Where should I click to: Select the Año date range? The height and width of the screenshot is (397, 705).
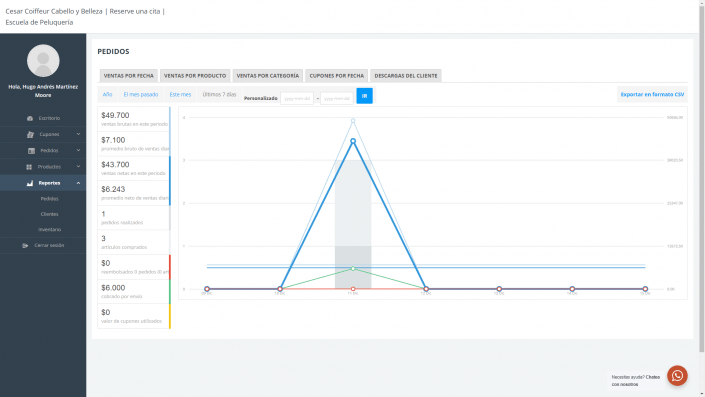coord(107,94)
